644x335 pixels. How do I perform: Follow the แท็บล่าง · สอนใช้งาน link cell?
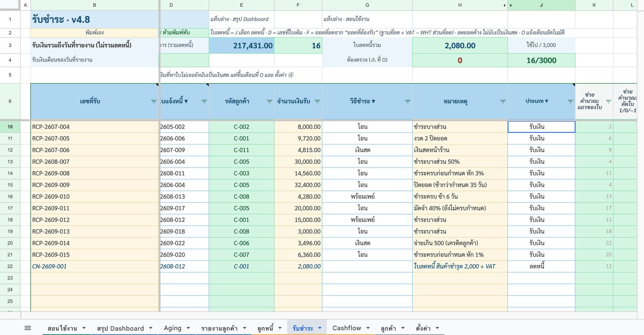coord(367,19)
